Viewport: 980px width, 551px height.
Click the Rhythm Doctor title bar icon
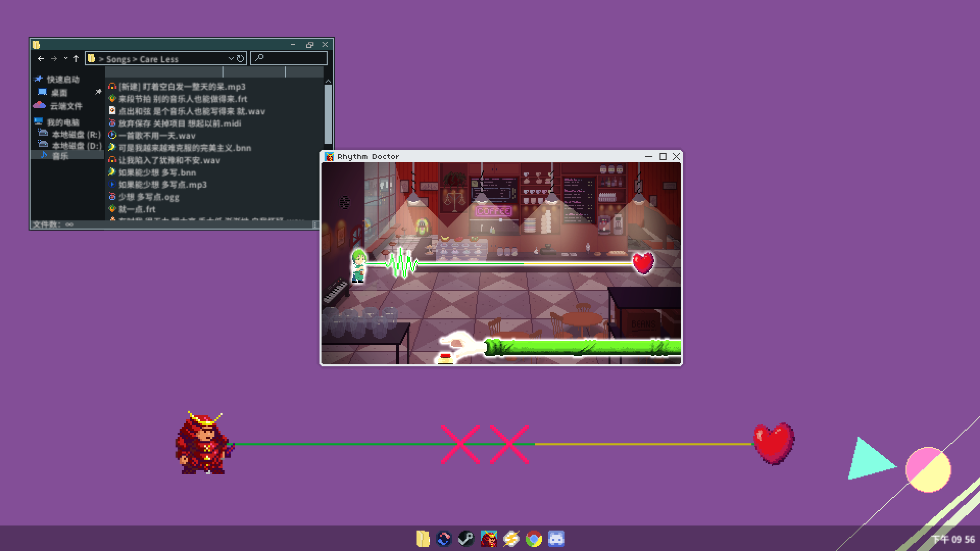[x=329, y=157]
